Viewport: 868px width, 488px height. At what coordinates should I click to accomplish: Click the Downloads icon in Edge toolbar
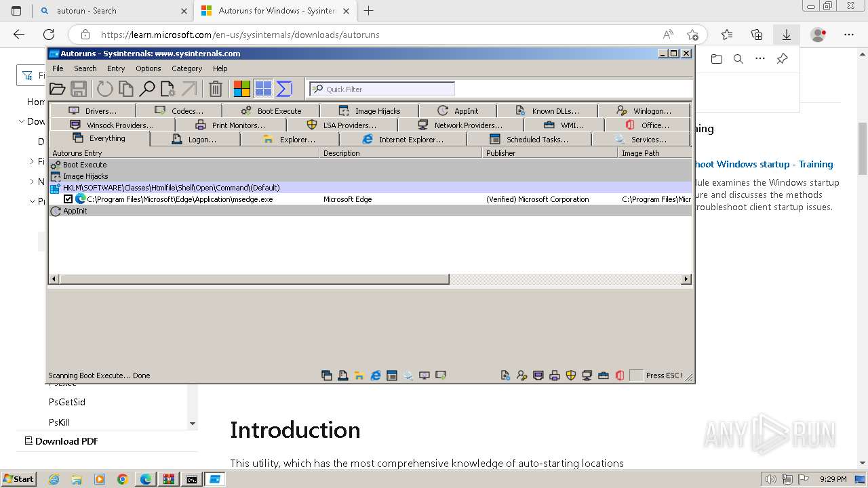(786, 35)
